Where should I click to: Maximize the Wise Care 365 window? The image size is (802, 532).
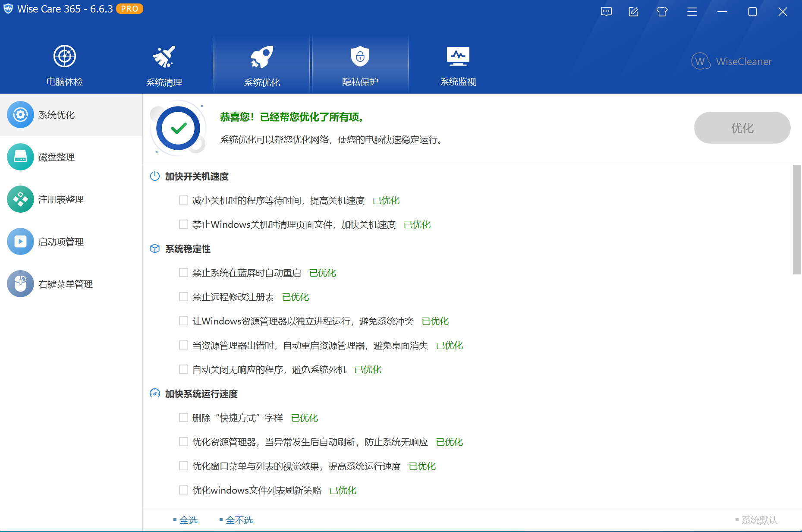752,12
